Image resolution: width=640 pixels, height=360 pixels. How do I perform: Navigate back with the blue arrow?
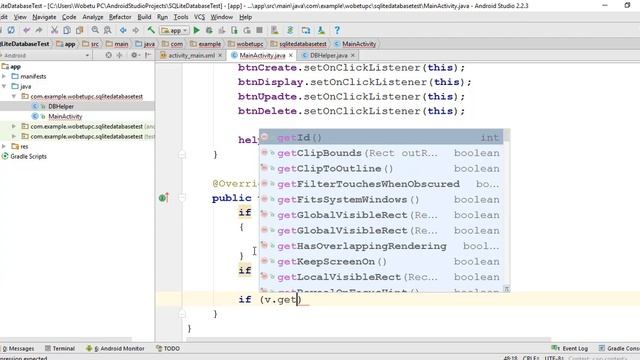pos(123,30)
